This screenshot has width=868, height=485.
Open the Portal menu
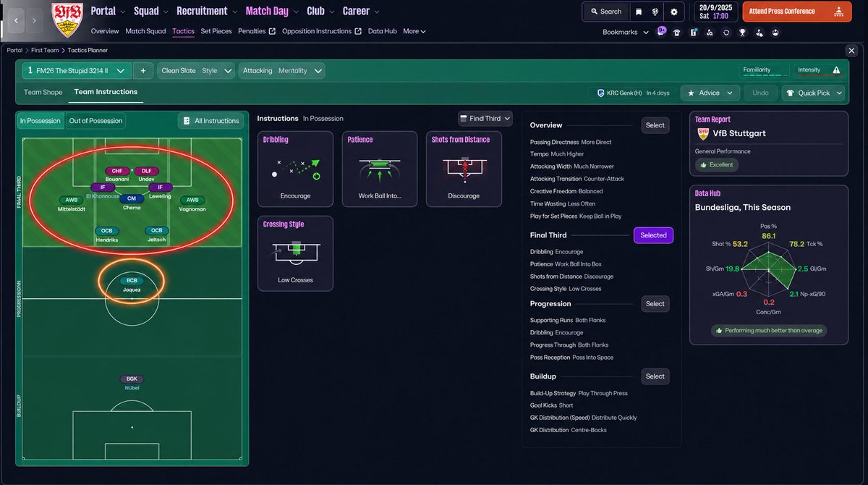click(108, 11)
